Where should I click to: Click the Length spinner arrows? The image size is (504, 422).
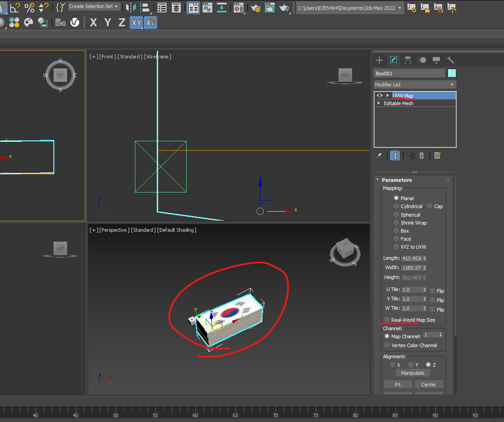pos(425,258)
